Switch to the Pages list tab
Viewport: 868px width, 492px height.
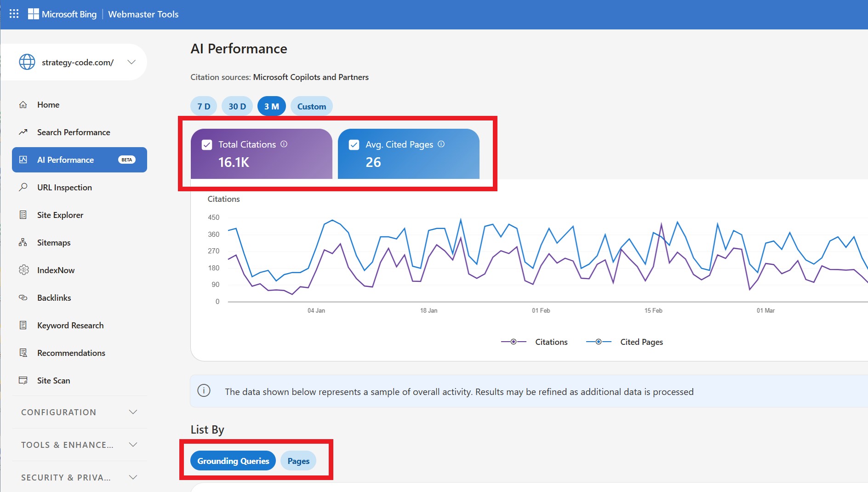tap(298, 461)
